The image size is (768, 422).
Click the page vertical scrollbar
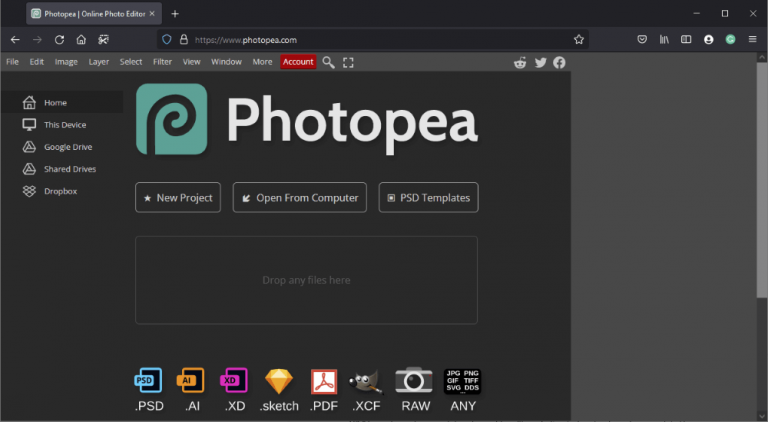[762, 180]
